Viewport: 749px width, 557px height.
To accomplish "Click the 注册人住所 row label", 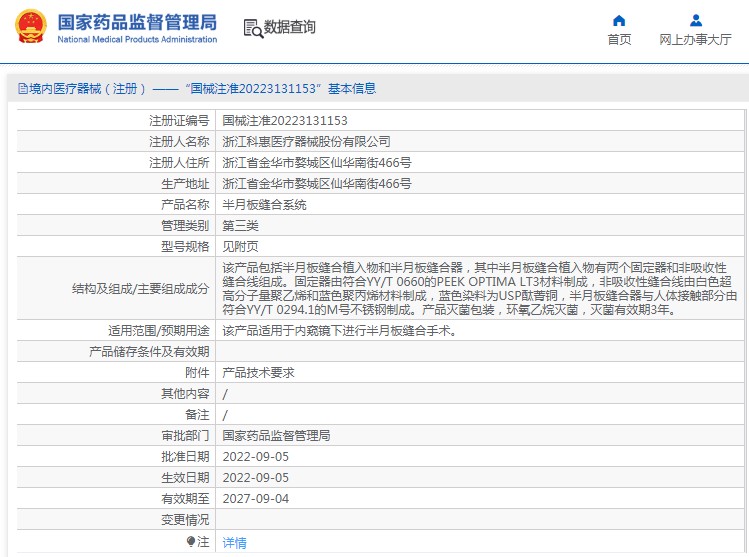I will pos(179,162).
